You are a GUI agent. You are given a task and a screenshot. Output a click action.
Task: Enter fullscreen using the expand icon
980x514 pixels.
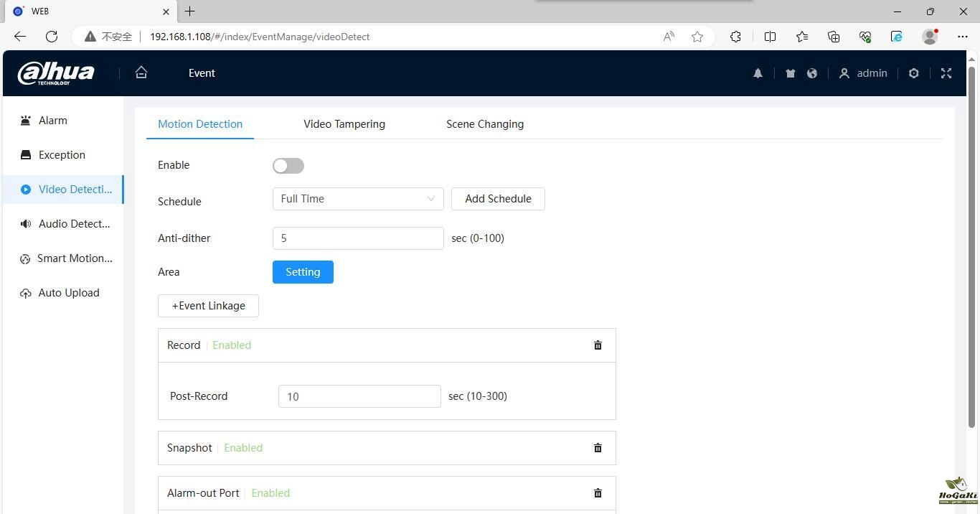(x=946, y=73)
